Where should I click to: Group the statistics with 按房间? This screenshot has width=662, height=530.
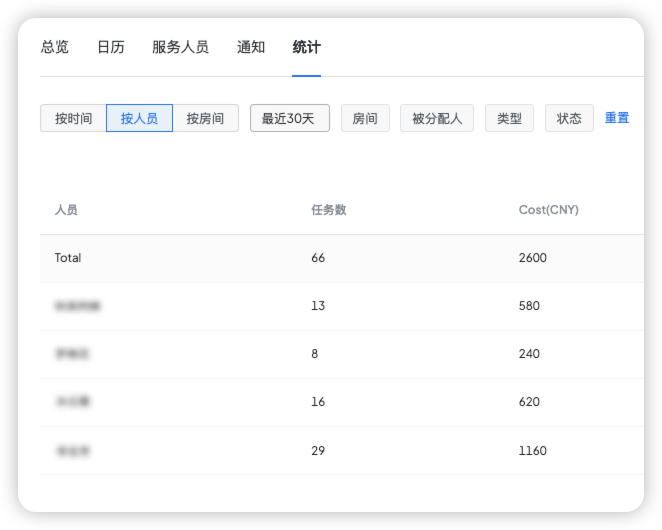coord(205,118)
